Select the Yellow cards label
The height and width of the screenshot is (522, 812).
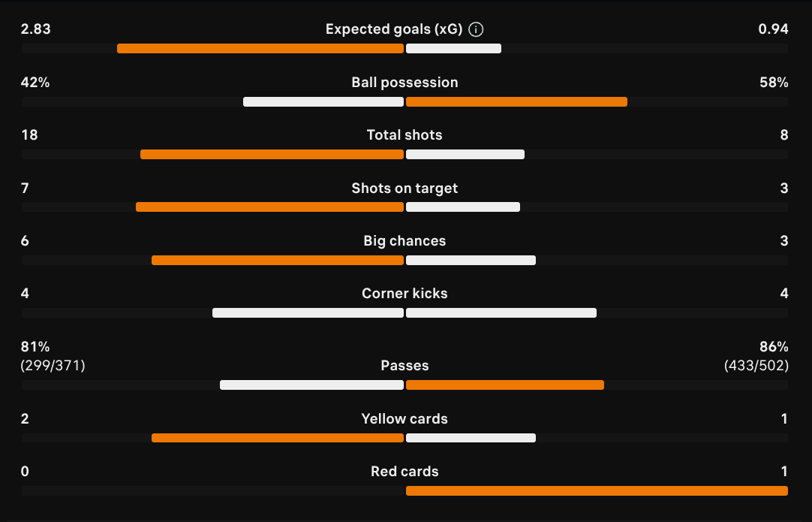[x=404, y=419]
